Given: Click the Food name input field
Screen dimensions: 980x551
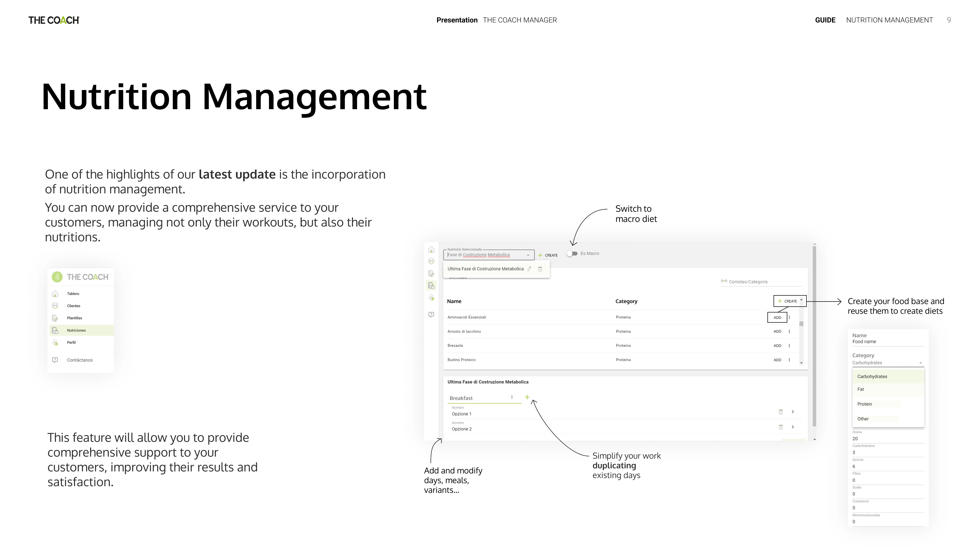Looking at the screenshot, I should 888,342.
